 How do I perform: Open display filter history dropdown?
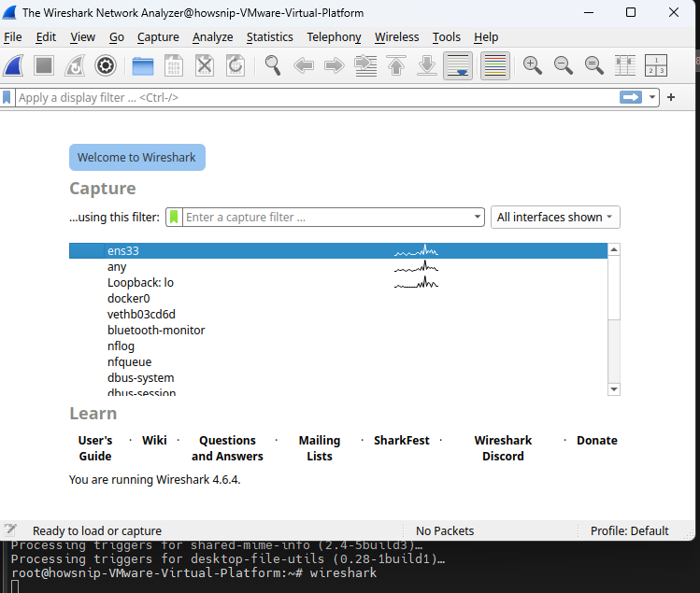[652, 97]
